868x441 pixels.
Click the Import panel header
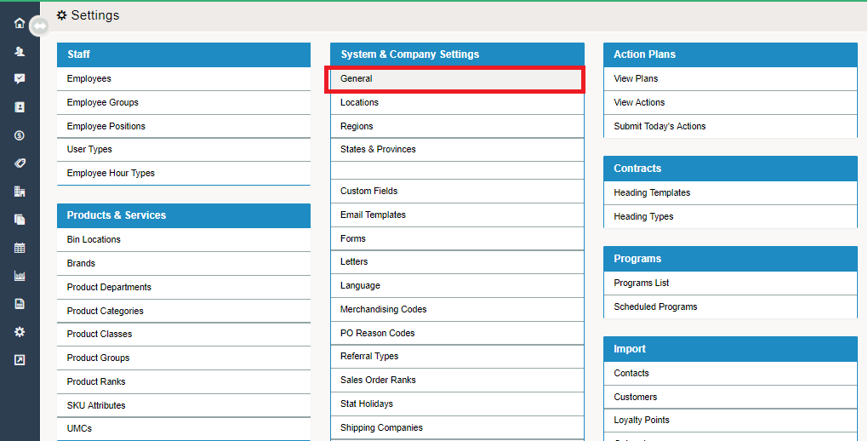(x=730, y=349)
